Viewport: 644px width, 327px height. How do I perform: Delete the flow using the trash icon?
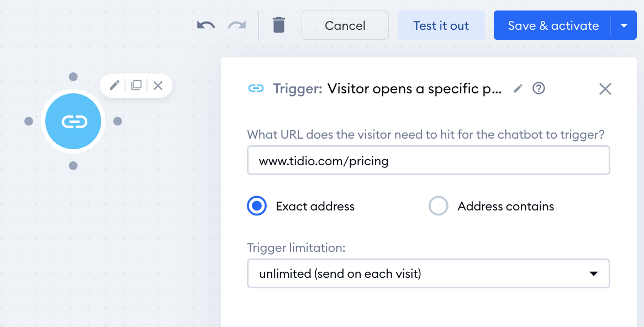pyautogui.click(x=279, y=25)
